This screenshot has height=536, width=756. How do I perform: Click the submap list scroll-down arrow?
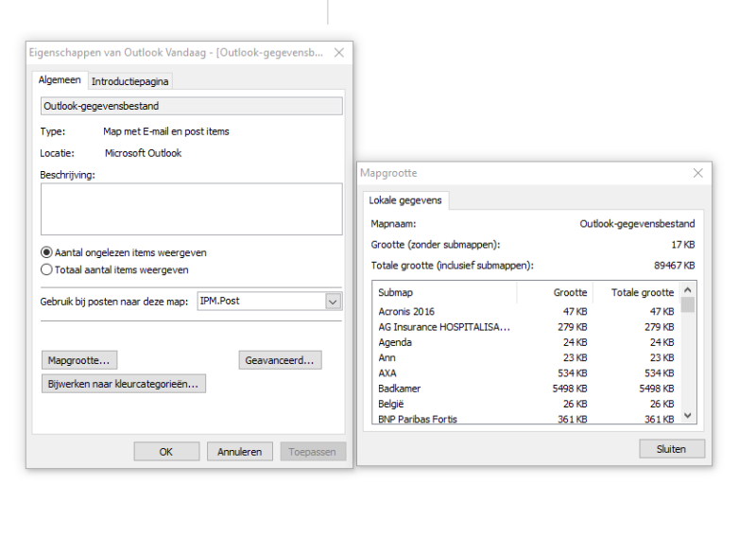click(x=688, y=415)
